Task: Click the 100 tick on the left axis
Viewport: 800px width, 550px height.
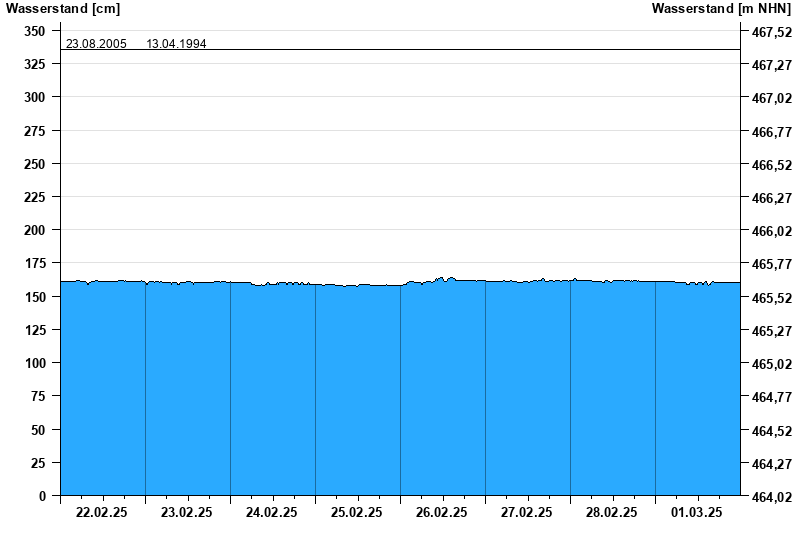Action: click(34, 363)
